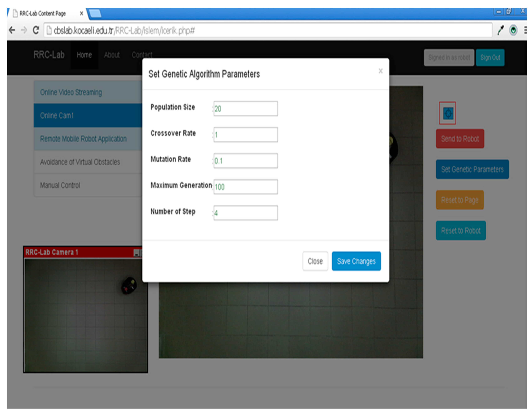Minimize the RRC-Lab Camera 1 panel
Screen dimensions: 532x414
coord(136,253)
